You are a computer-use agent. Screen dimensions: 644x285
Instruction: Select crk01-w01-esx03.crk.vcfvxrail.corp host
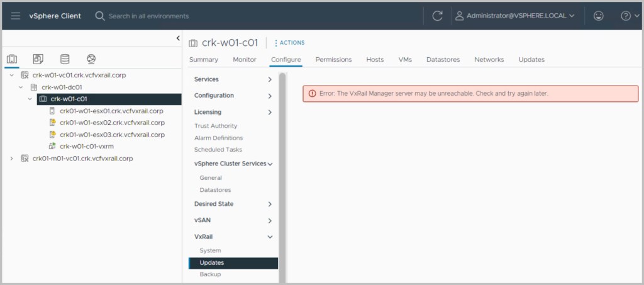112,135
